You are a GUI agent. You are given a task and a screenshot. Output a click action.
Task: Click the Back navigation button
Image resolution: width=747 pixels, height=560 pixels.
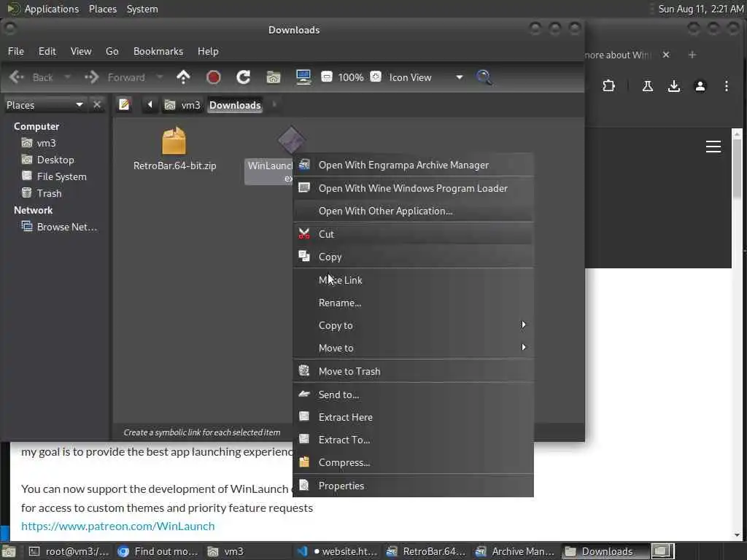click(31, 77)
